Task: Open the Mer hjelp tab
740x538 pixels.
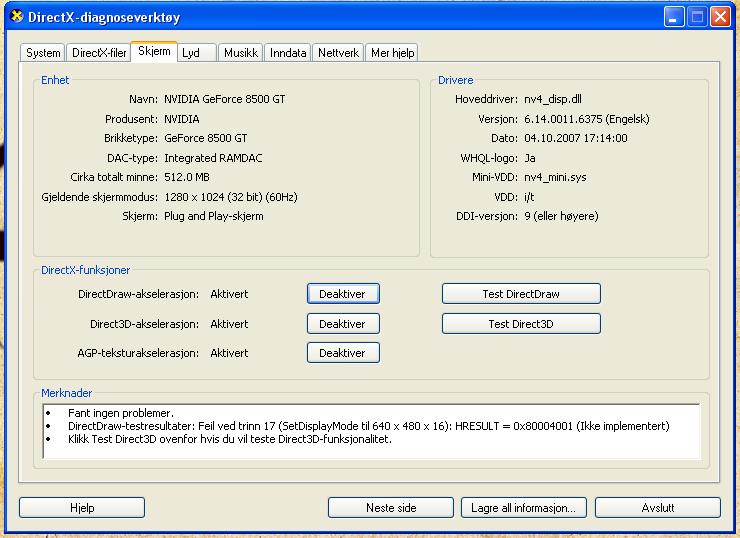Action: [392, 53]
